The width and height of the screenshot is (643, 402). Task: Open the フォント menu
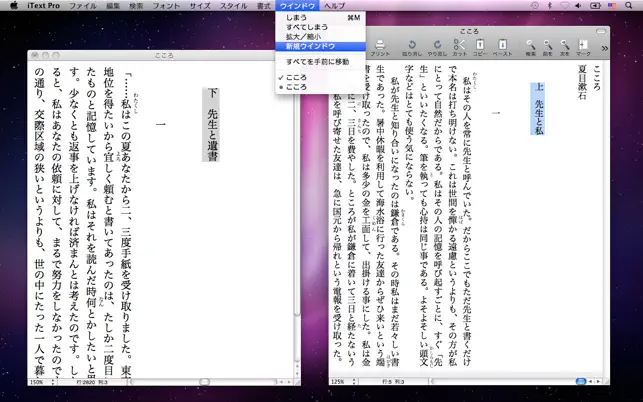166,6
